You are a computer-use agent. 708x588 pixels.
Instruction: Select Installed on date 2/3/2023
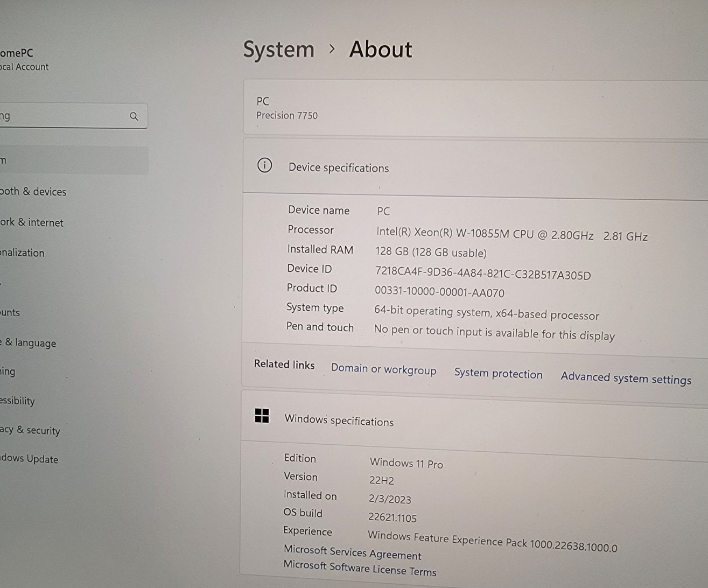coord(390,499)
